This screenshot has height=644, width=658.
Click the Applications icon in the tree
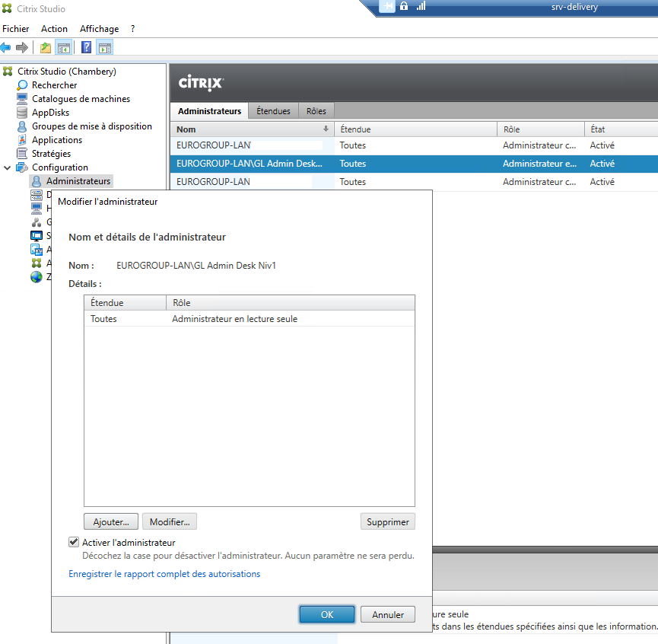click(x=22, y=140)
